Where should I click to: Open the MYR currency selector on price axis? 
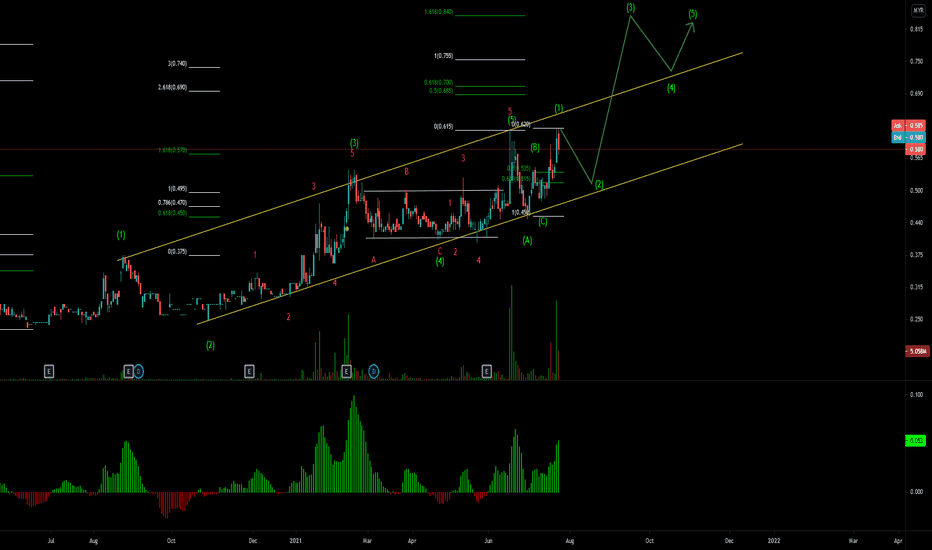point(918,11)
